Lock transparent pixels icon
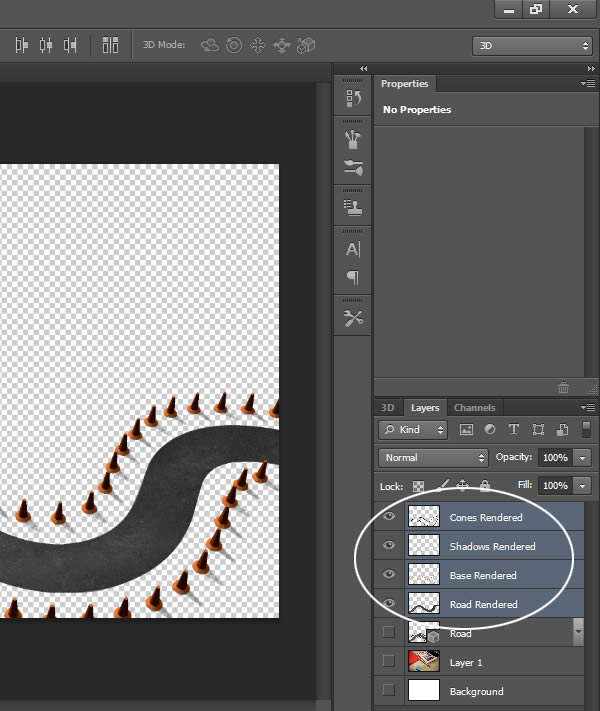The width and height of the screenshot is (600, 711). click(x=419, y=486)
